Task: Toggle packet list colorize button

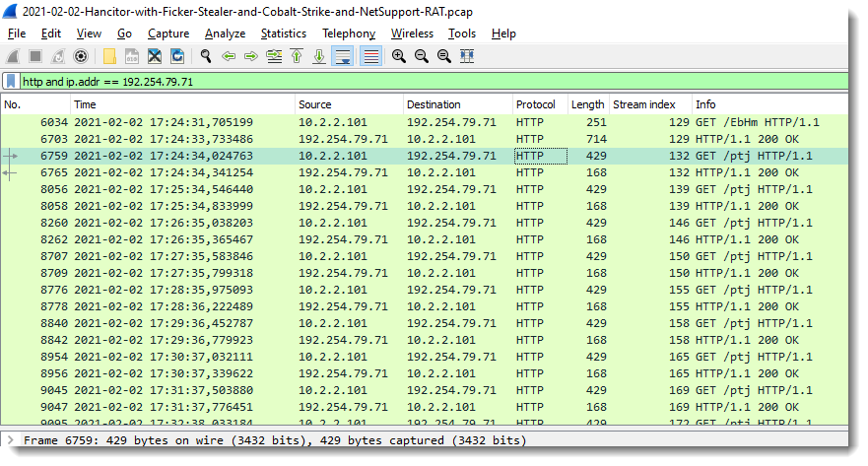Action: click(x=370, y=56)
